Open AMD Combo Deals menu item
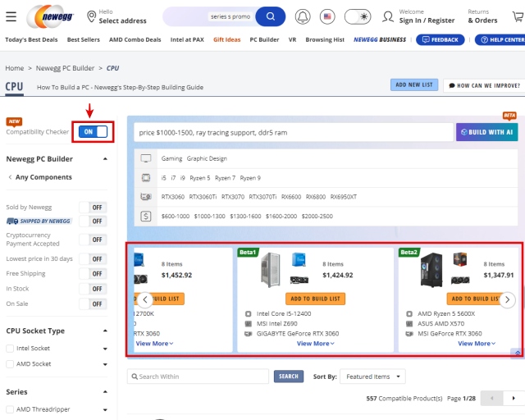This screenshot has width=525, height=420. 135,40
